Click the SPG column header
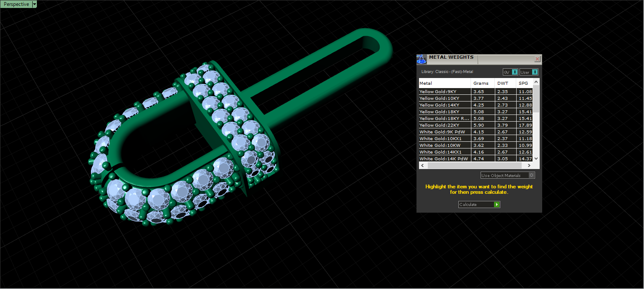 point(525,83)
